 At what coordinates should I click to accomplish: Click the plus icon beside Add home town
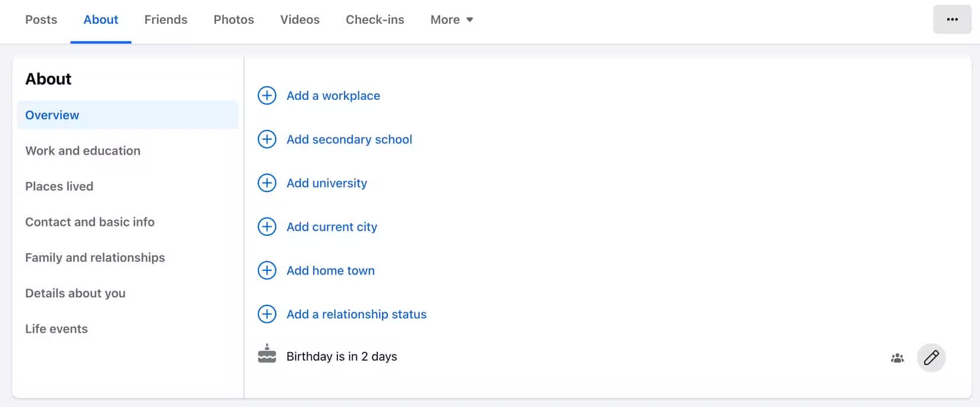tap(267, 270)
